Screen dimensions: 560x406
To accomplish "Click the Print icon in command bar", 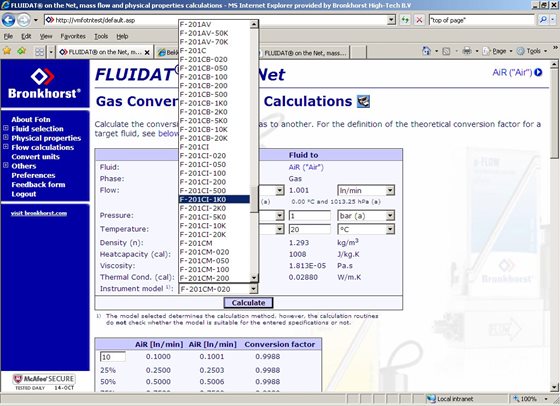I will [x=467, y=51].
